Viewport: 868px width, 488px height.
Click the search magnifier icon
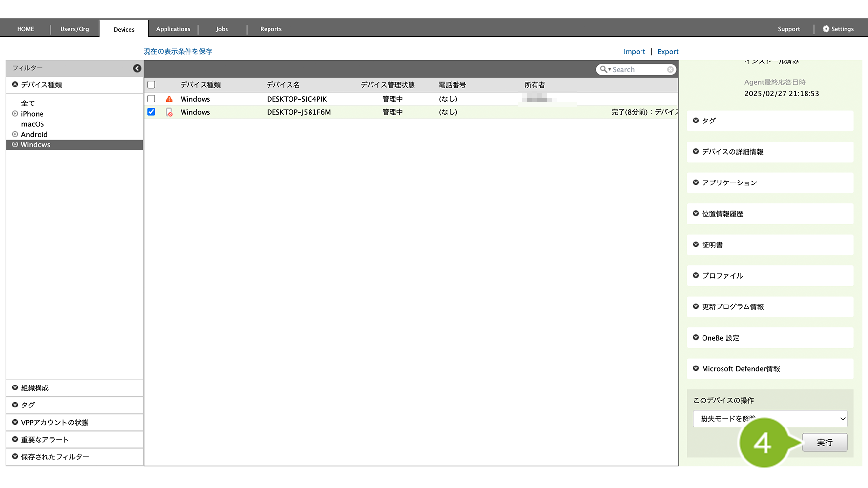coord(604,70)
